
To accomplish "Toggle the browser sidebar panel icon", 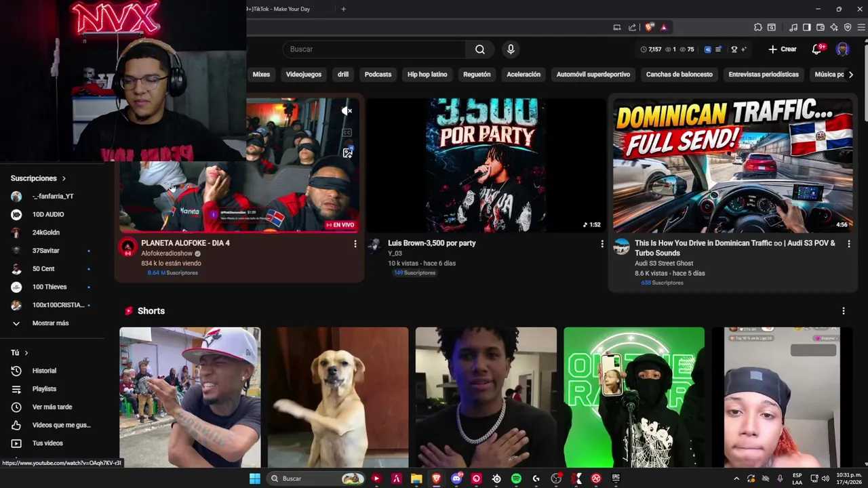I will 807,27.
